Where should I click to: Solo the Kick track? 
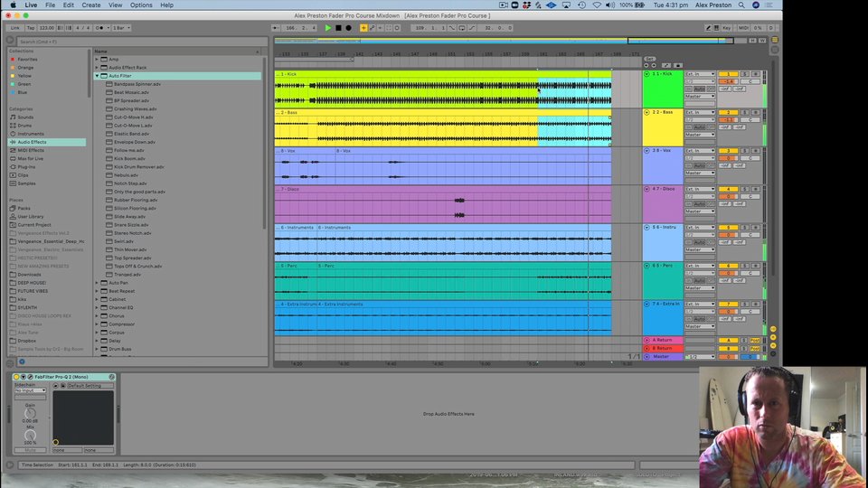[x=744, y=74]
